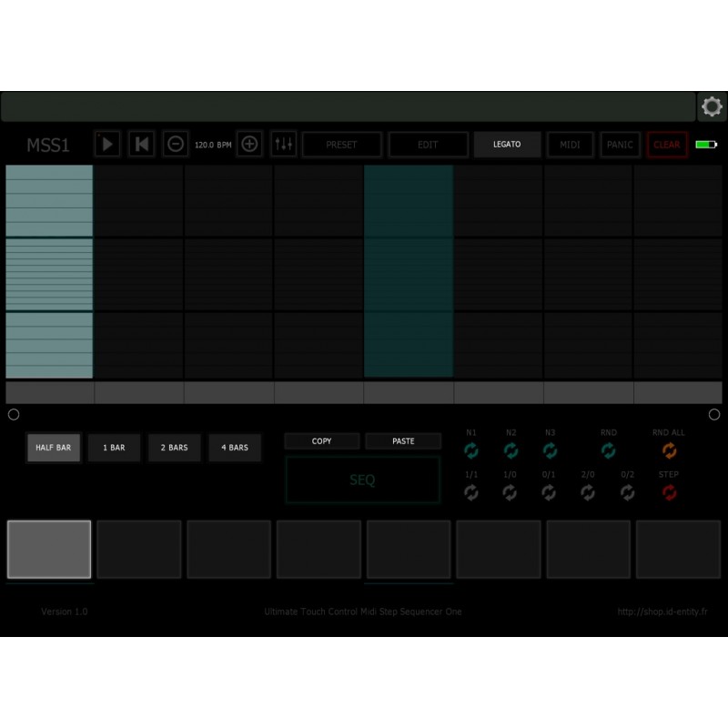Click the orange RND ALL icon
Screen dimensions: 728x728
click(670, 449)
